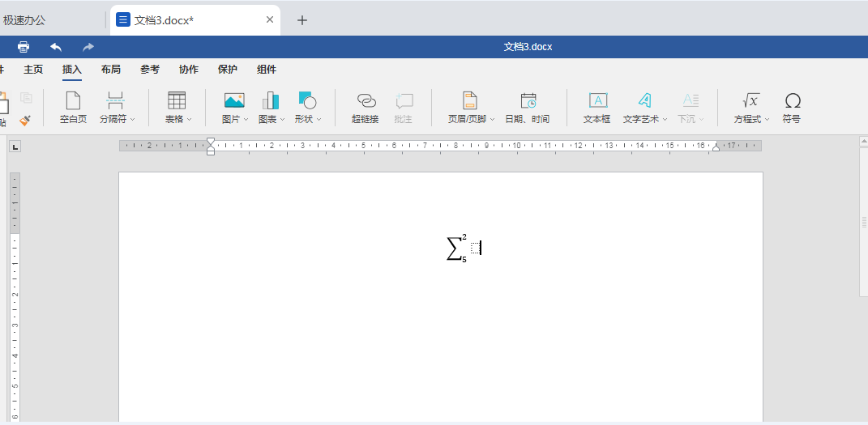
Task: Click the vertical scrollbar up arrow
Action: point(864,142)
